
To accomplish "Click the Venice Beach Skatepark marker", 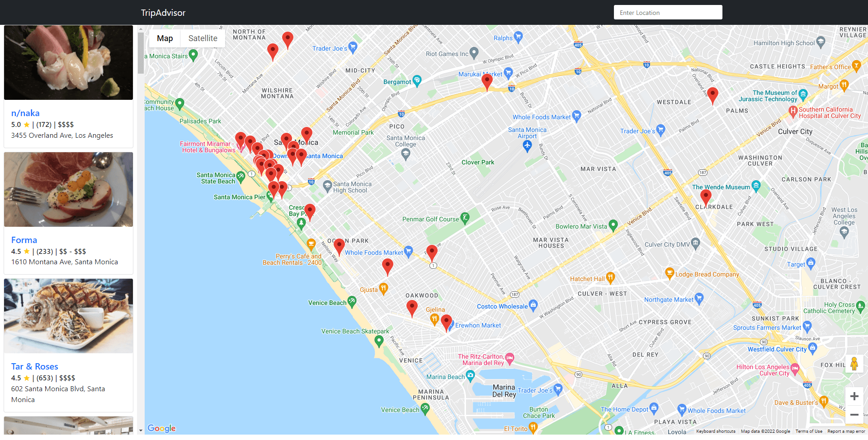I will click(379, 342).
